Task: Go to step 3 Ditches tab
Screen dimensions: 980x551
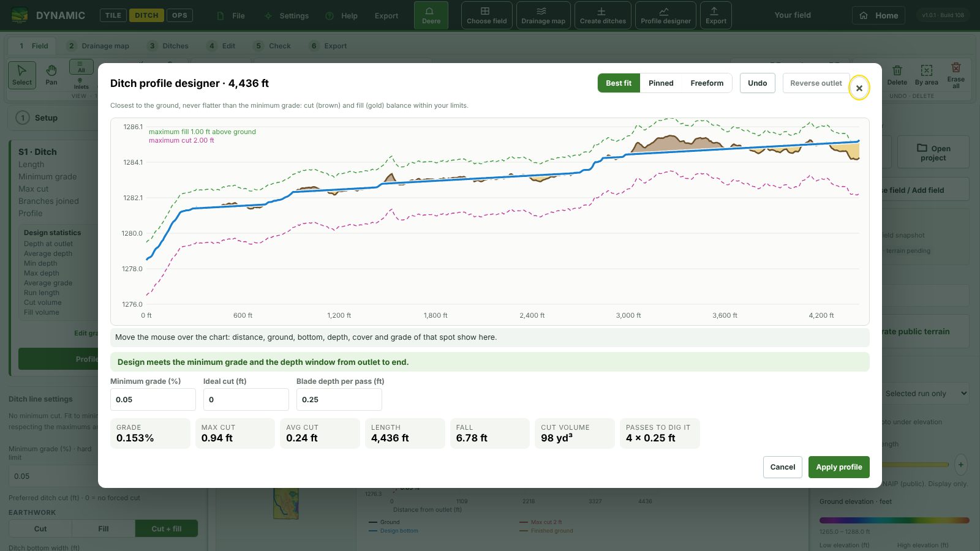Action: click(168, 46)
